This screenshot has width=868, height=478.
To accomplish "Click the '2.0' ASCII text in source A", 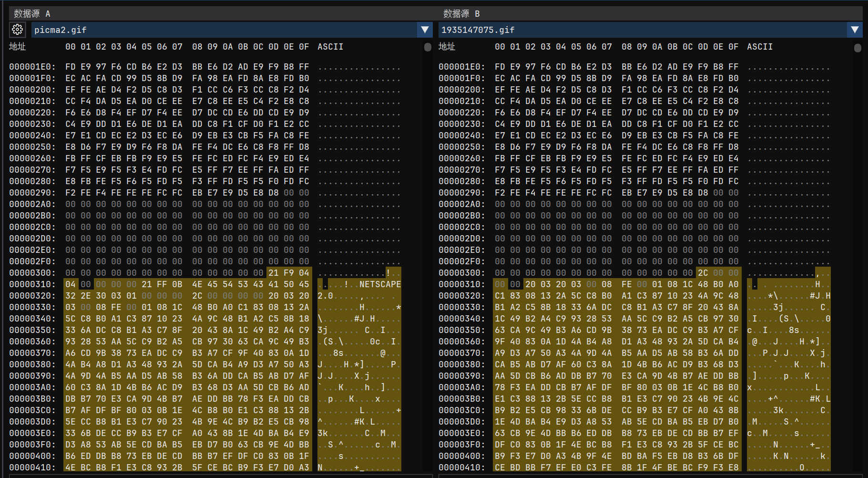I will [325, 296].
